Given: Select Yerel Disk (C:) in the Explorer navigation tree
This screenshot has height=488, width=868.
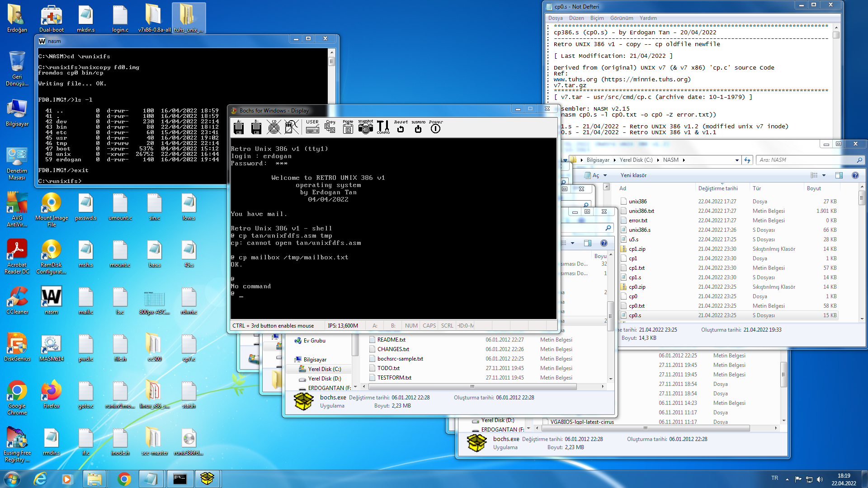Looking at the screenshot, I should click(324, 369).
